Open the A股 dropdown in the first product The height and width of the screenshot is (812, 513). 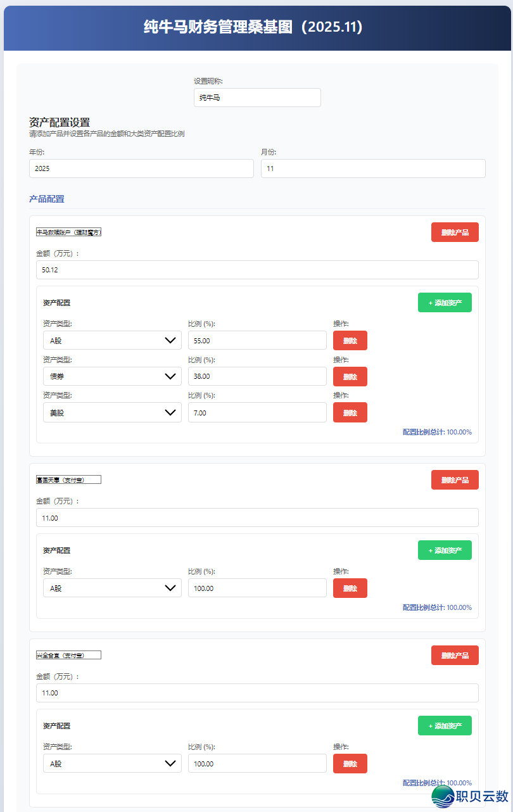point(112,340)
